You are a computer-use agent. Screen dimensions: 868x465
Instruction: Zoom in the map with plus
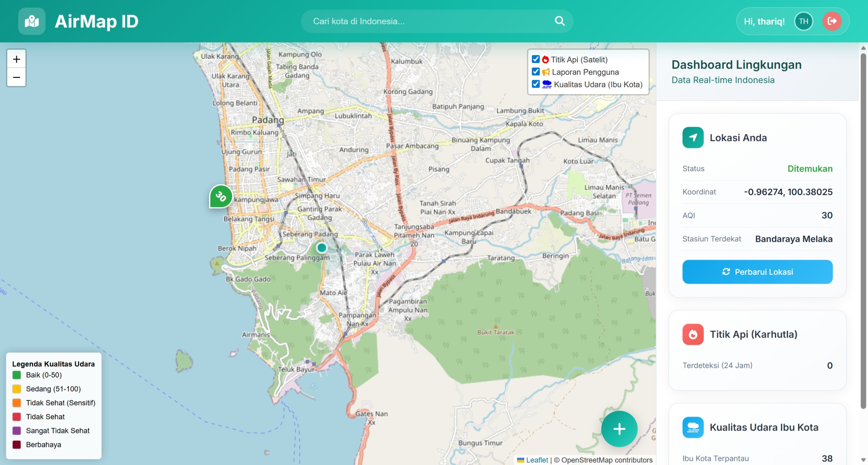[16, 59]
